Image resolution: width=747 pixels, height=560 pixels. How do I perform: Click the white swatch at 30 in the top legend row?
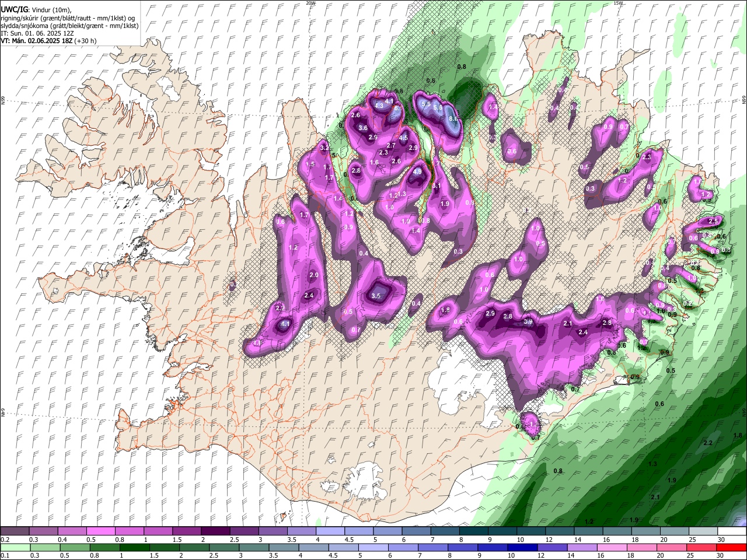(732, 531)
